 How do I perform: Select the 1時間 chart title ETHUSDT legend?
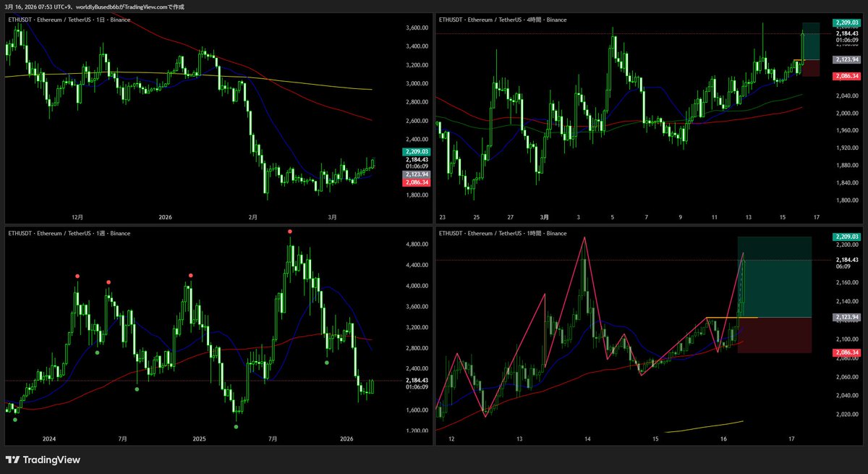tap(503, 234)
